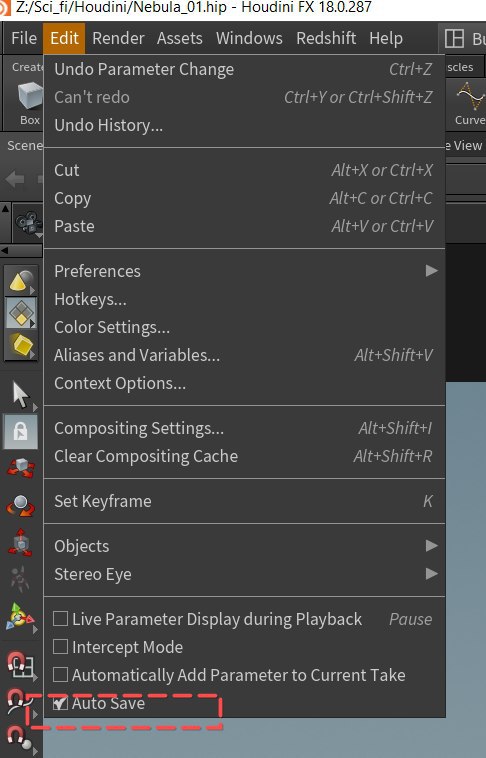
Task: Select the Curve shelf tool icon
Action: [x=471, y=96]
